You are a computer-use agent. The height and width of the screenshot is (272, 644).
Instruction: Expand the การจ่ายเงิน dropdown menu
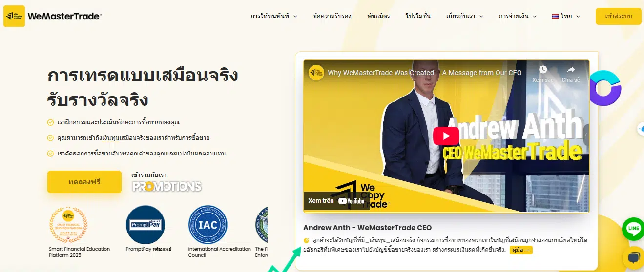click(518, 16)
